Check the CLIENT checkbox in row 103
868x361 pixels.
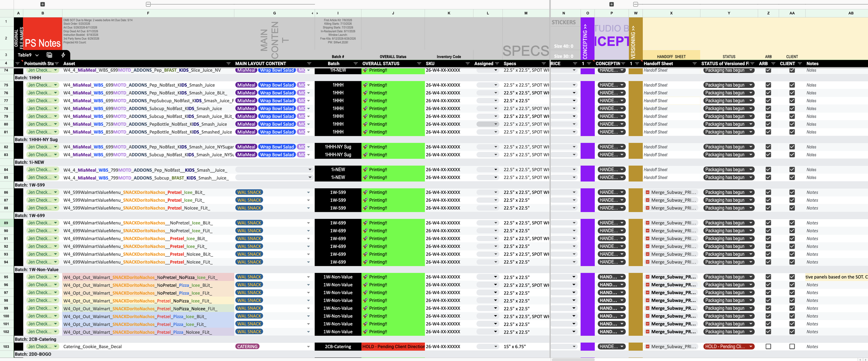[792, 346]
